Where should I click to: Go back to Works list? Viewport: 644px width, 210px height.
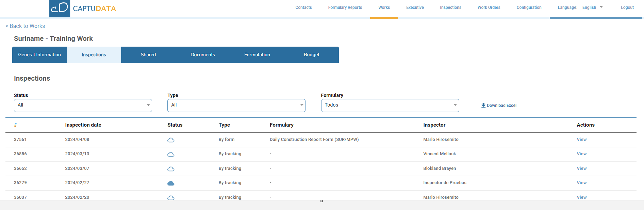click(x=25, y=26)
